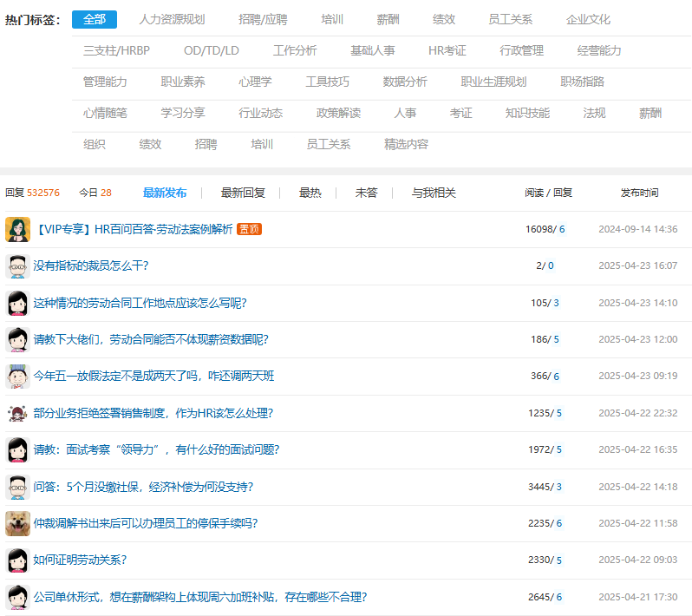Viewport: 692px width, 616px height.
Task: Filter by 数据分析 tag
Action: [405, 82]
